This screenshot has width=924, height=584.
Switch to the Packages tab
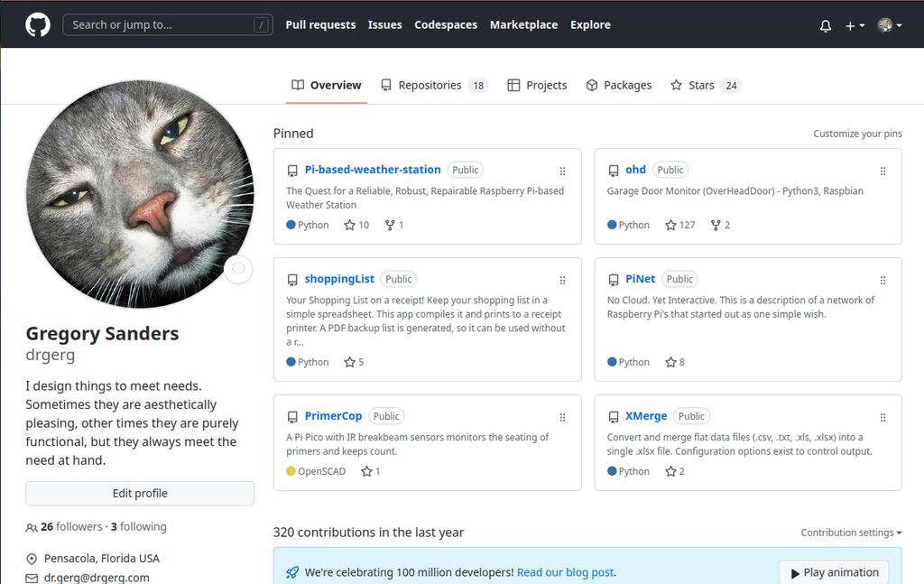[619, 85]
